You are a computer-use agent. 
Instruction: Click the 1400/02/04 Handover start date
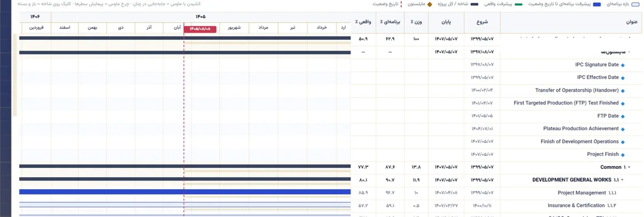click(x=482, y=91)
